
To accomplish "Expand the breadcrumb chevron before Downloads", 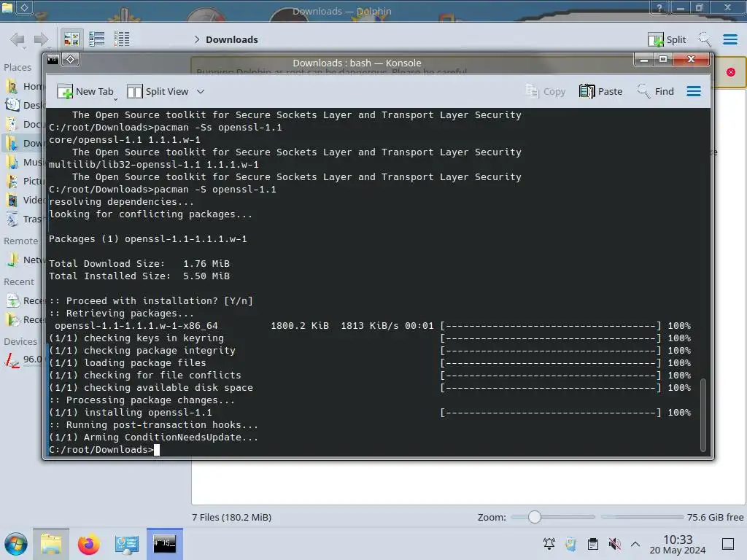I will 196,39.
